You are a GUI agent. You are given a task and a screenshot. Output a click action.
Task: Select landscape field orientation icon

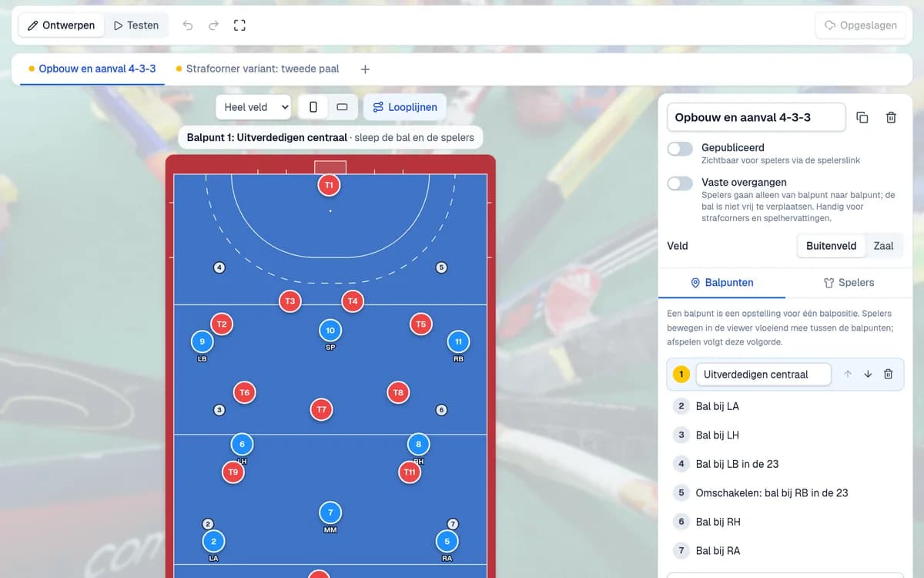pyautogui.click(x=343, y=107)
